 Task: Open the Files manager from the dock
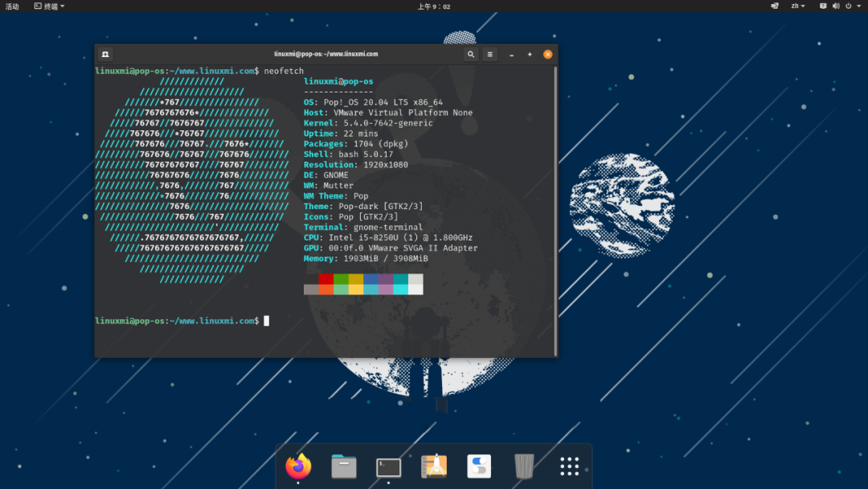coord(343,466)
